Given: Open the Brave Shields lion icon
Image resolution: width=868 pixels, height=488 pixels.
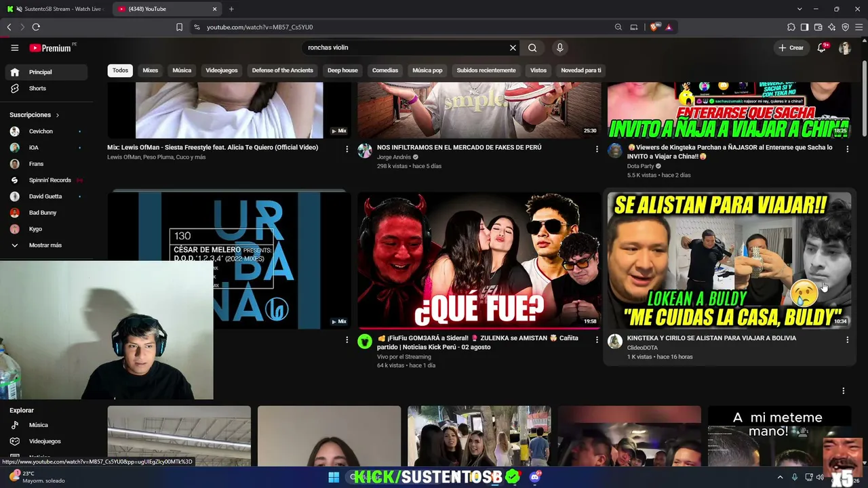Looking at the screenshot, I should [x=654, y=27].
